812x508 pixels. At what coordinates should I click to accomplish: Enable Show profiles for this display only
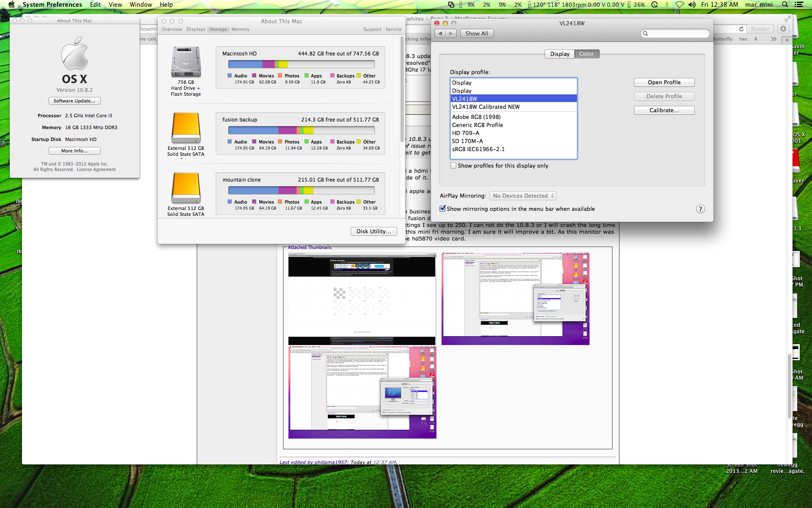point(453,166)
